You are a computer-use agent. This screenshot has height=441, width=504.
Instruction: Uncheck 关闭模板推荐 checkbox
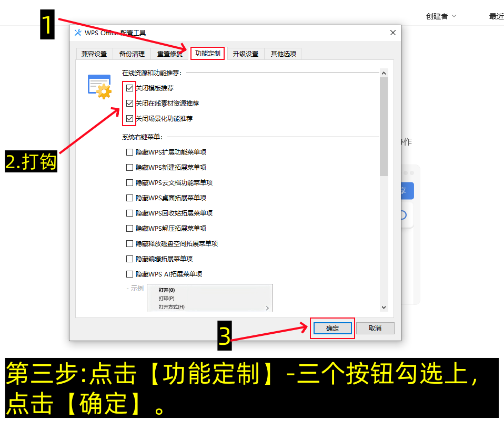point(129,88)
